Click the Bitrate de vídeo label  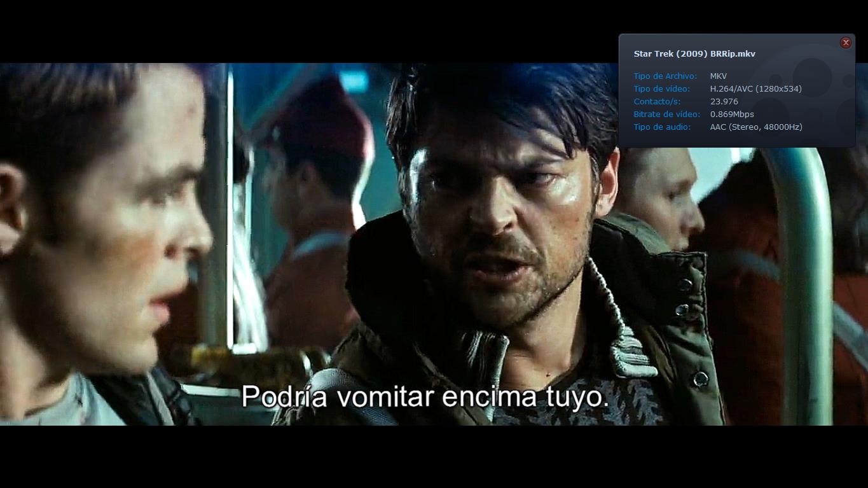667,115
